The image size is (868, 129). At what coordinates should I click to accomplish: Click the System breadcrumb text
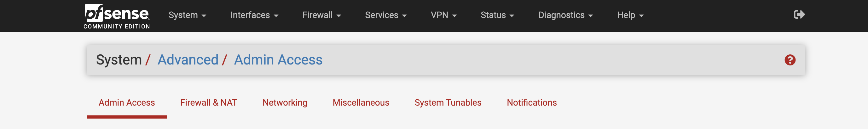pyautogui.click(x=119, y=60)
